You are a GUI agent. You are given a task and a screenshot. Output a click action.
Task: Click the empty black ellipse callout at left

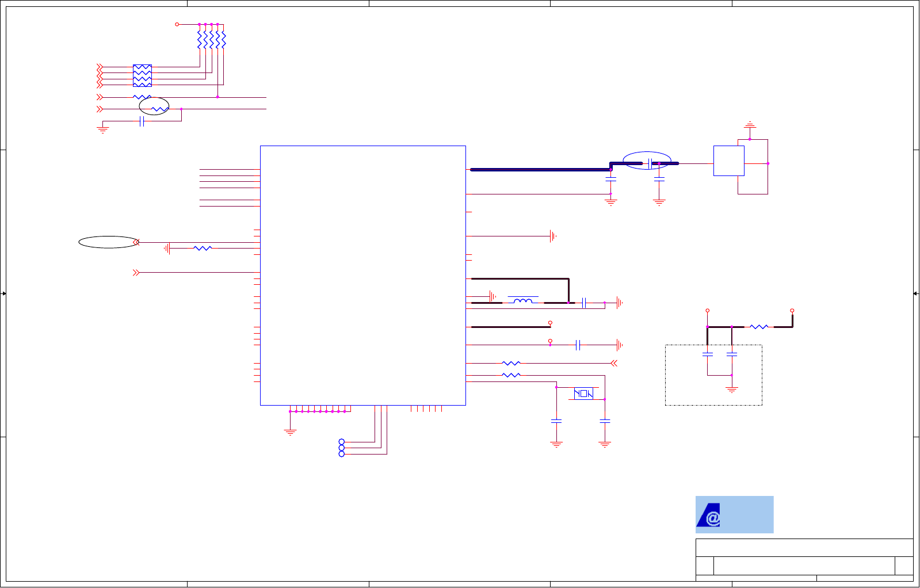click(109, 242)
